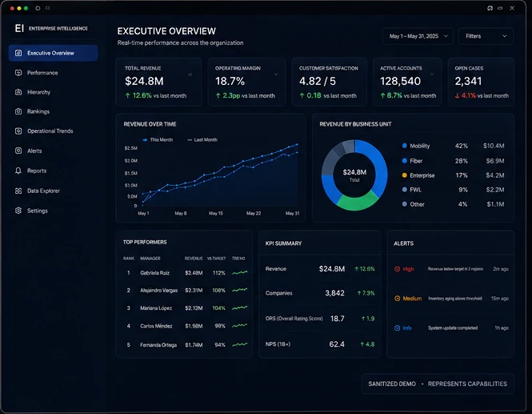Click the Alerts sidebar icon
Image resolution: width=532 pixels, height=414 pixels.
coord(18,151)
